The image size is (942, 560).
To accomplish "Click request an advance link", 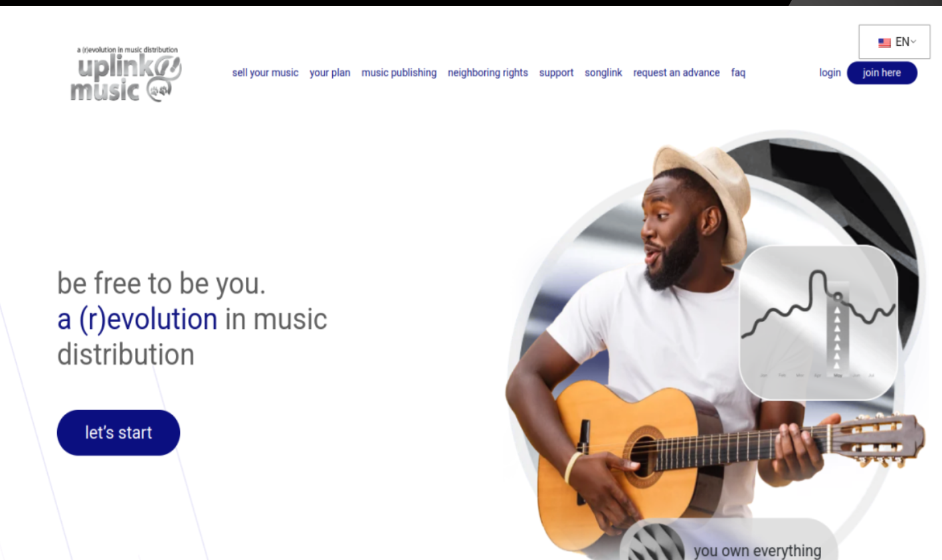I will click(676, 72).
